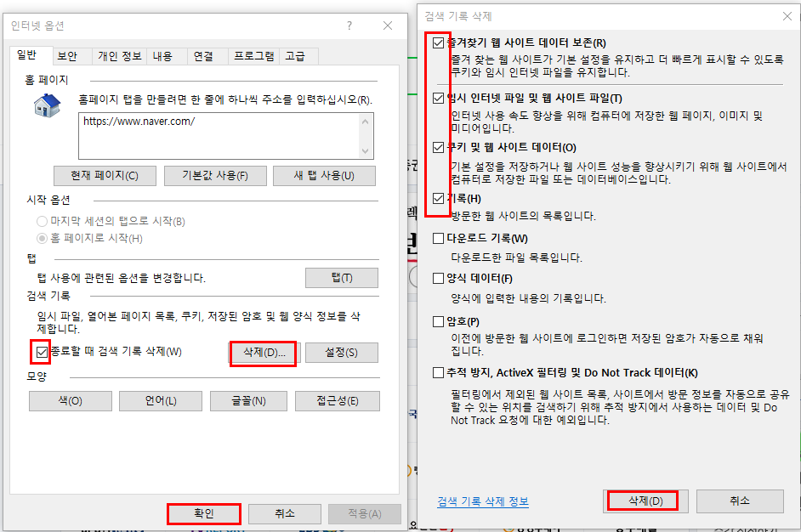Confirm with the 확인 button
The image size is (801, 532).
[x=204, y=513]
